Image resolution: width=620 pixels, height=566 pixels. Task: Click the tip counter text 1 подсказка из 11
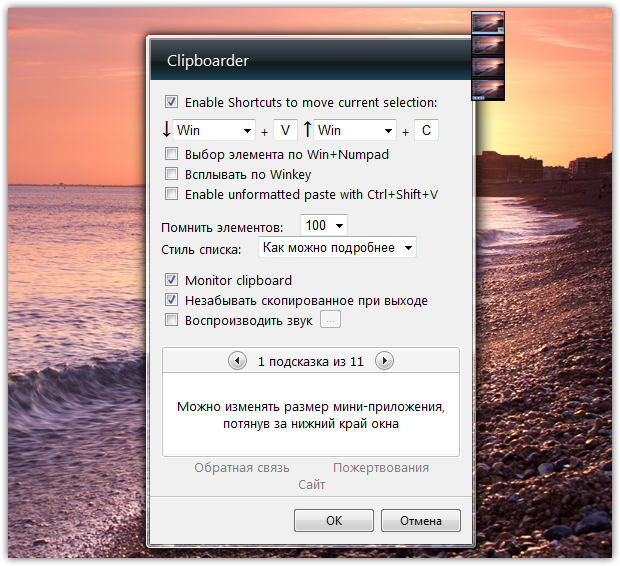[x=310, y=362]
